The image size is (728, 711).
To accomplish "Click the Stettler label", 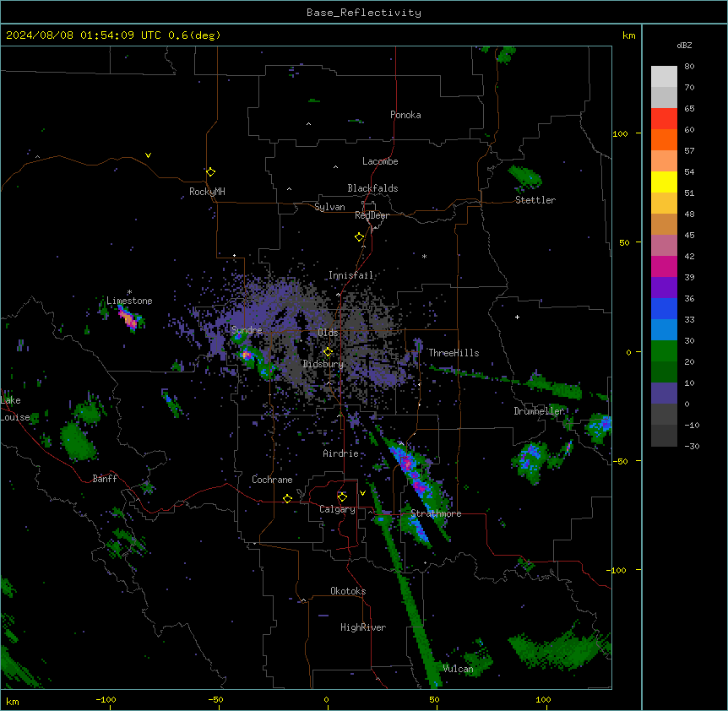I will [535, 200].
